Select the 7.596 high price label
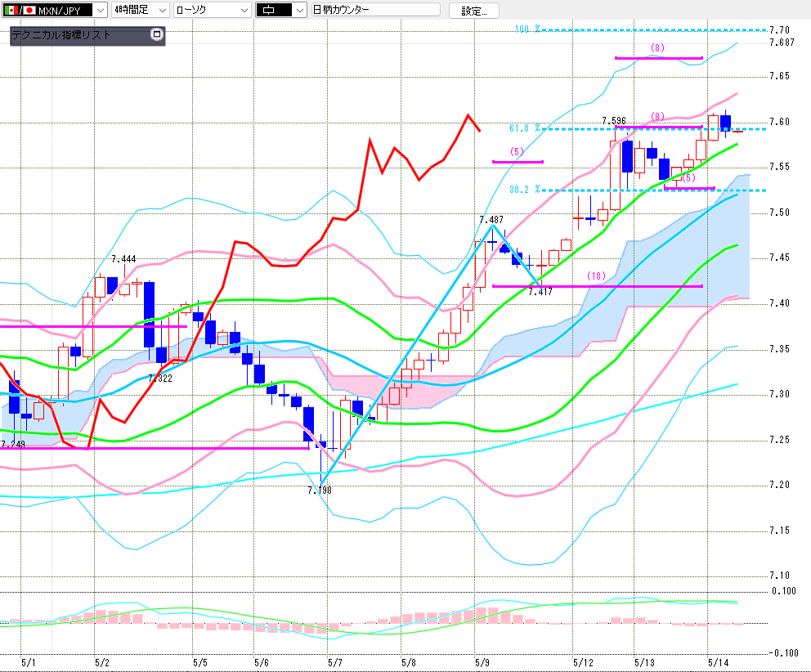 [614, 121]
